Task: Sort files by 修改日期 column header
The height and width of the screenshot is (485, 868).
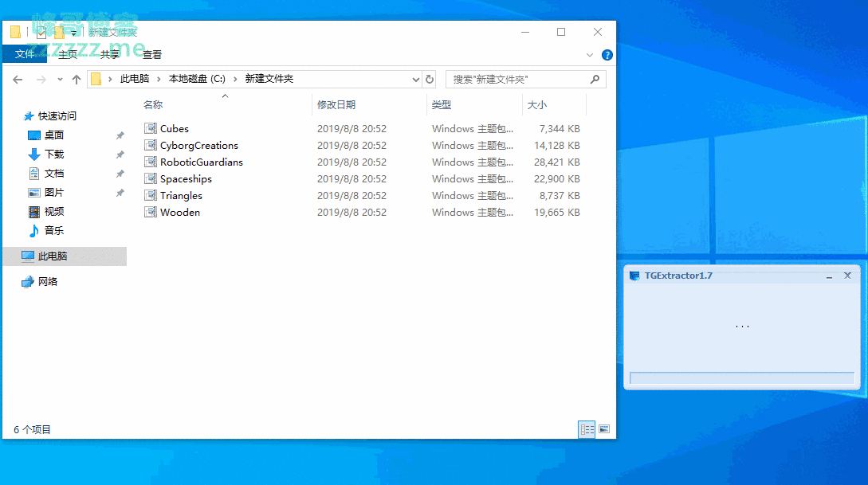Action: [336, 105]
